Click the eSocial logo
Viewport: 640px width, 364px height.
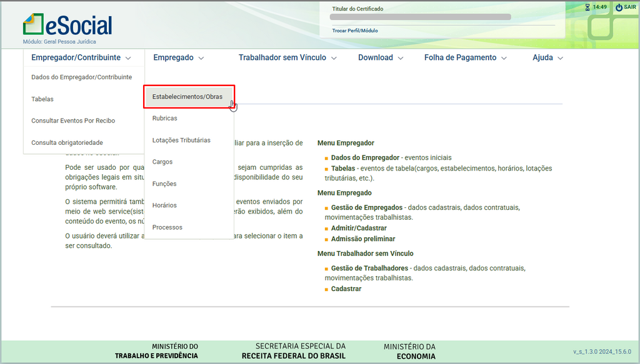[x=67, y=25]
